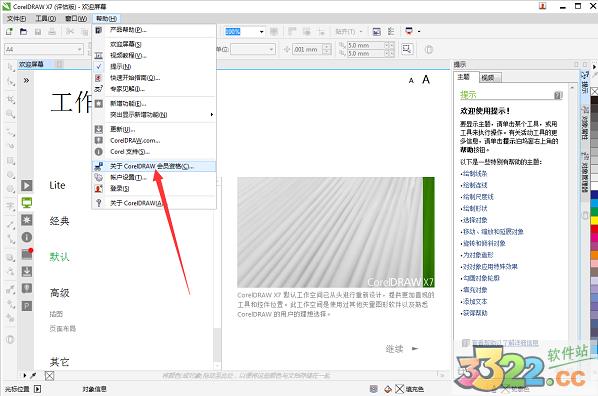Click the large A increase text size
Image resolution: width=598 pixels, height=396 pixels.
click(426, 79)
